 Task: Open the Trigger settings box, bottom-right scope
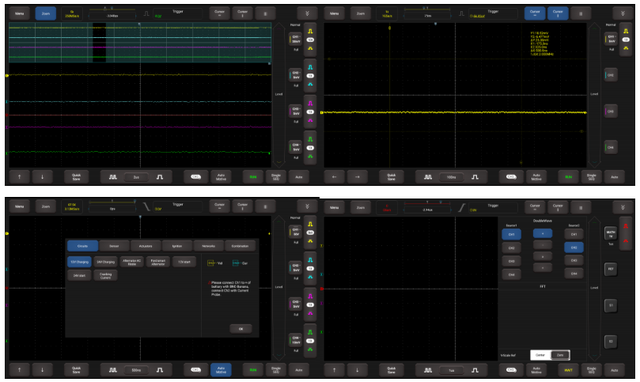[493, 208]
